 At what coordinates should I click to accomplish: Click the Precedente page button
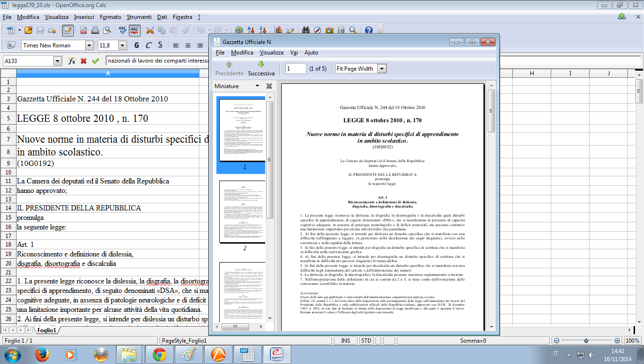point(229,68)
